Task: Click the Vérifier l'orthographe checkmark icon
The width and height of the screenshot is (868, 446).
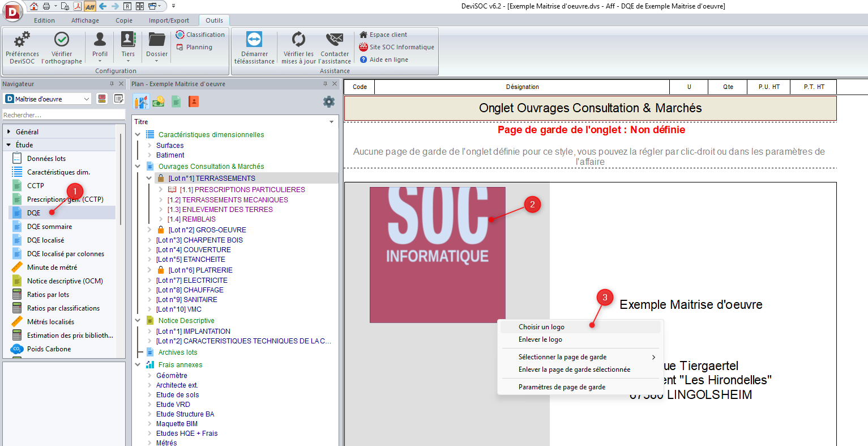Action: point(61,40)
